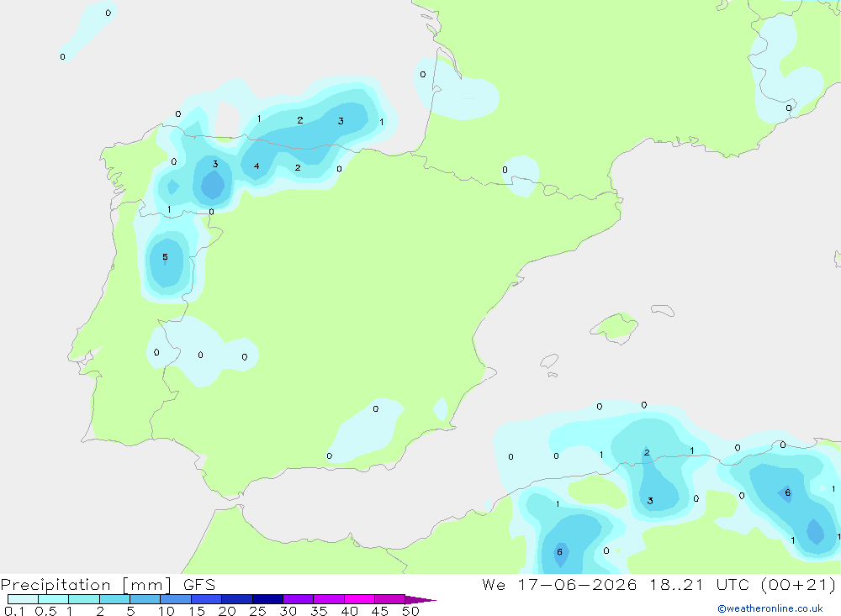Click the 35–40 mm purple legend swatch
Viewport: 841px width, 616px height.
click(x=329, y=599)
